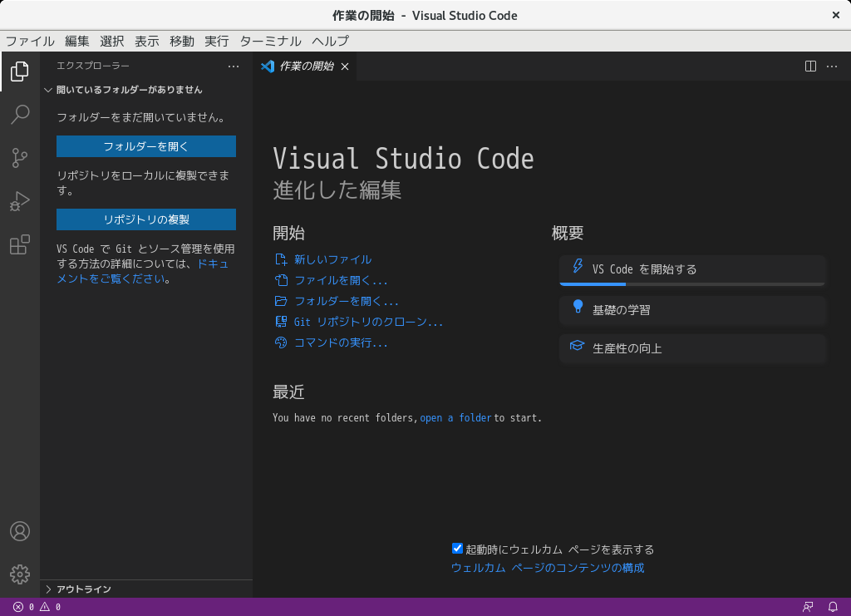Open the 編集 menu
The width and height of the screenshot is (851, 616).
pos(76,42)
